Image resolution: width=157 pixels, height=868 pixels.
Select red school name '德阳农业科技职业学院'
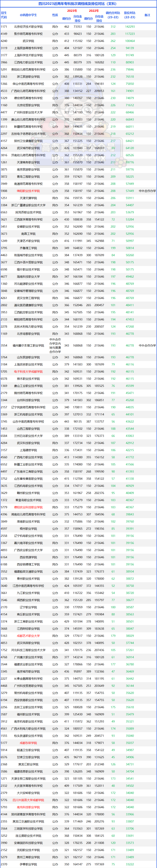pos(28,507)
